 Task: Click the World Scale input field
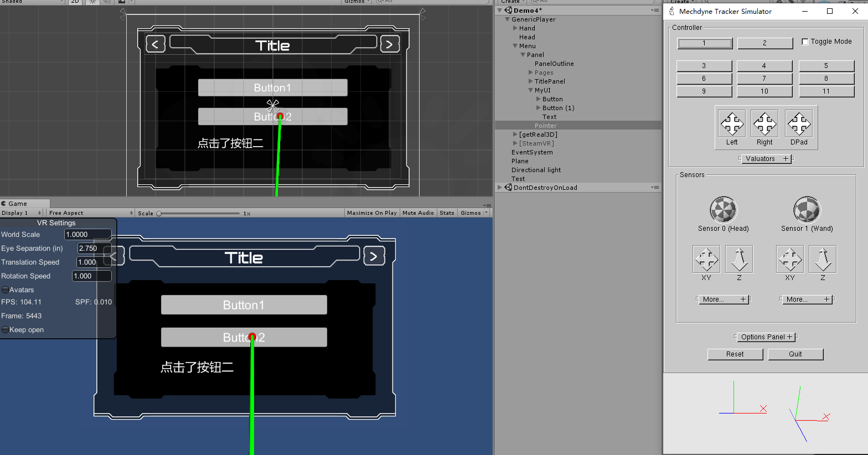[x=88, y=235]
